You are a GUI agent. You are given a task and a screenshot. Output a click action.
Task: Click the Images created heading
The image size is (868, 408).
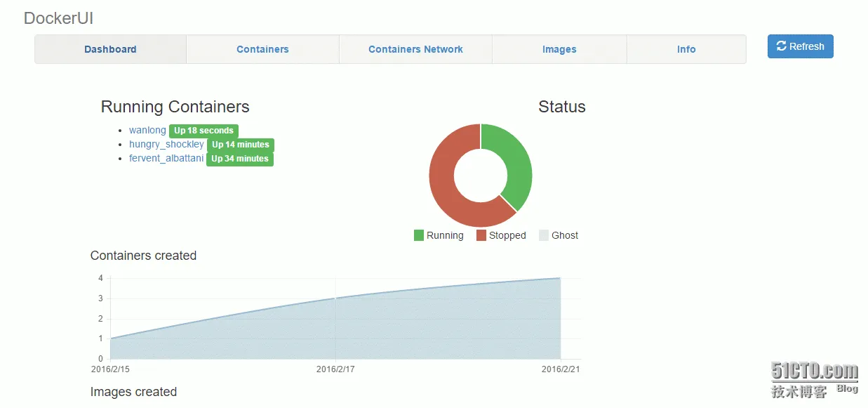(x=133, y=392)
